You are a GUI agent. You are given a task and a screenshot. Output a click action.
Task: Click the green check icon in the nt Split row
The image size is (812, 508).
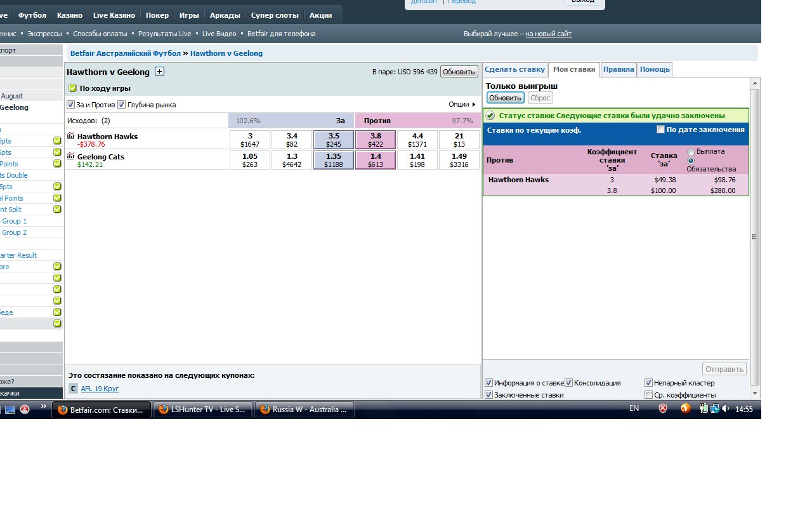(x=57, y=210)
